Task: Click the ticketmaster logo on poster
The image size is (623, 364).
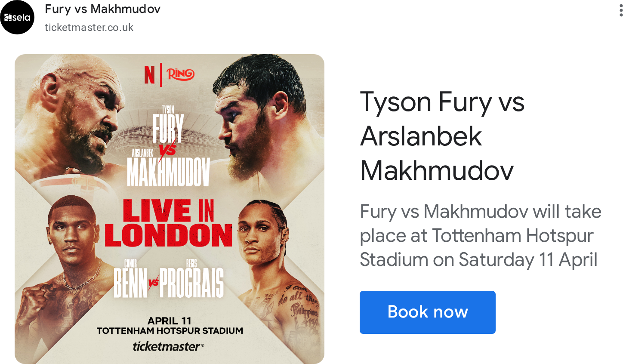Action: click(168, 346)
